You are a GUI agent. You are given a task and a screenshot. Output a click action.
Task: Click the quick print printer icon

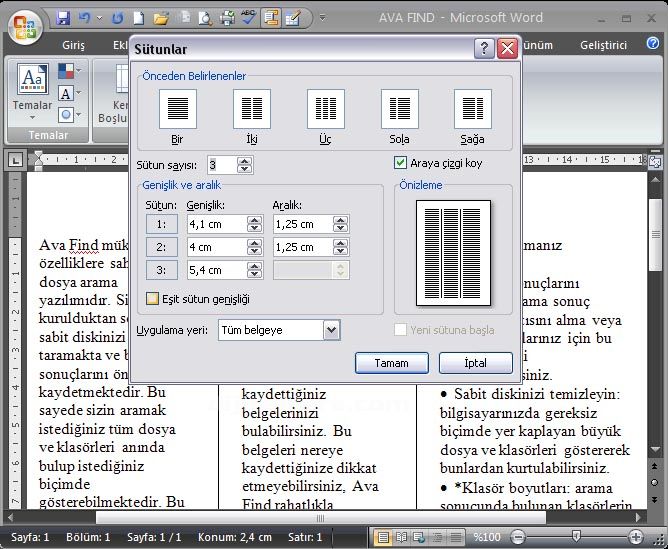click(x=227, y=18)
